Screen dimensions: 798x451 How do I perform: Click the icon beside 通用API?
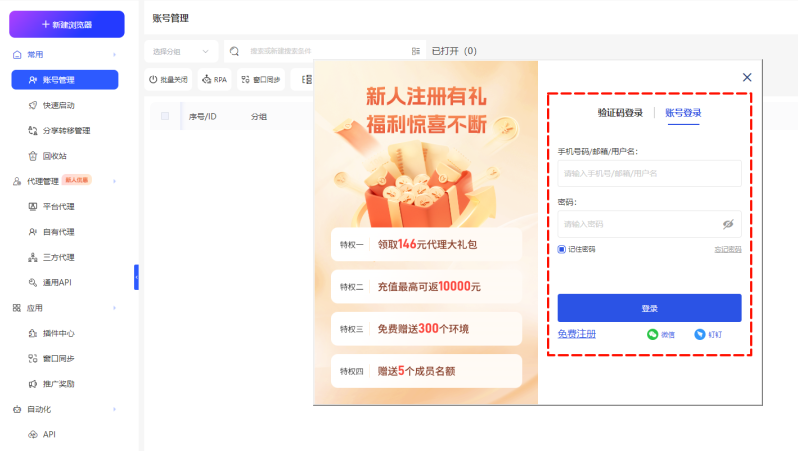[x=33, y=283]
